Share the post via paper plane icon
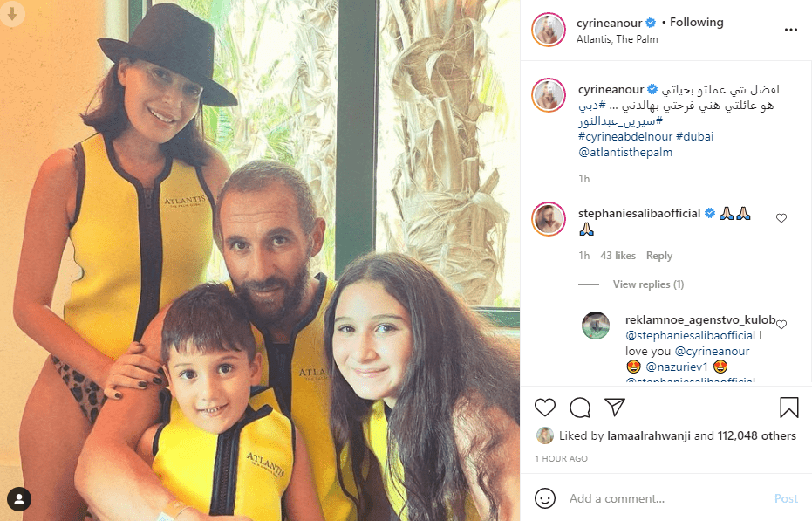This screenshot has height=521, width=812. tap(615, 407)
